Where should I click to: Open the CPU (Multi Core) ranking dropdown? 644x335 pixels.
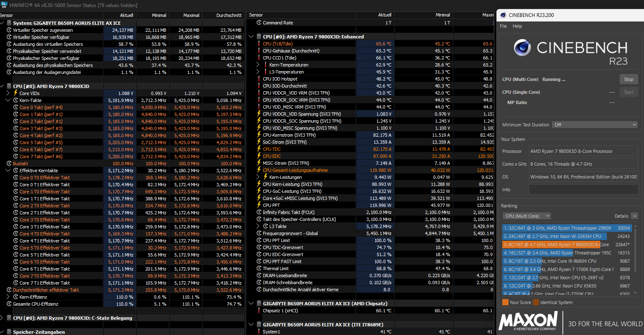[527, 216]
